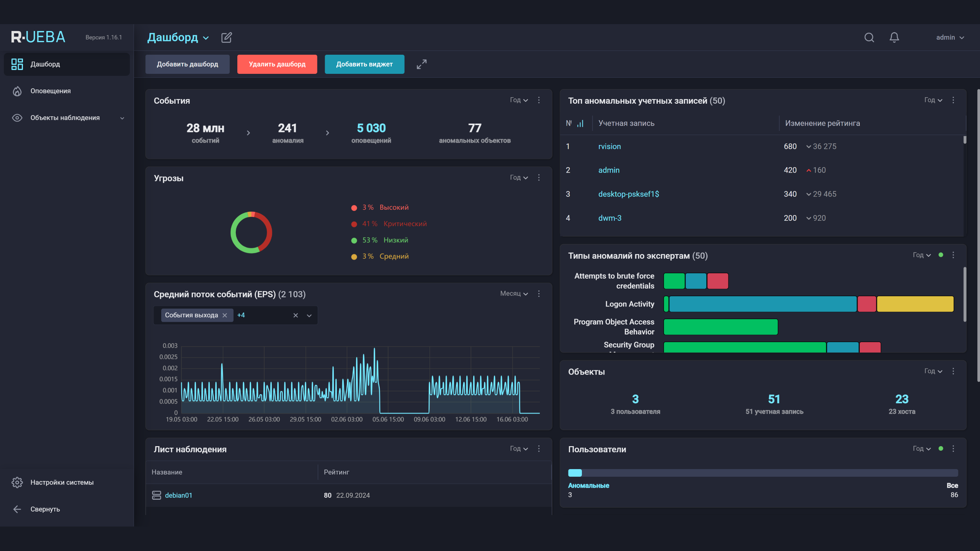Sort accounts using the bar chart icon
Image resolution: width=980 pixels, height=551 pixels.
(x=580, y=124)
